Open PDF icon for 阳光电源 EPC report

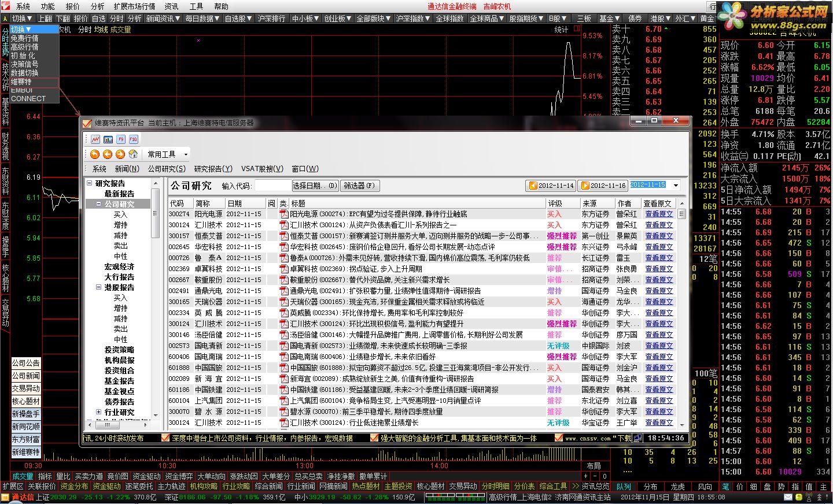tap(284, 214)
